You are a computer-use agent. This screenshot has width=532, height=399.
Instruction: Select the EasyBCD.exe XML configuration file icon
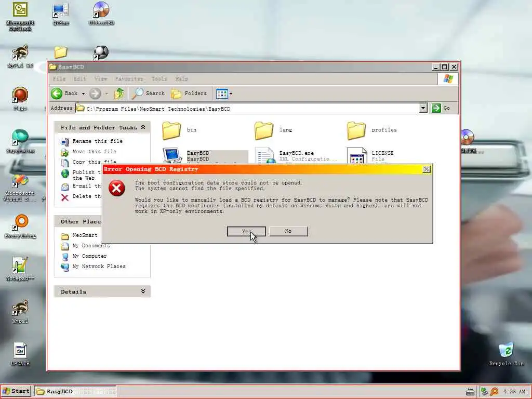click(x=264, y=155)
